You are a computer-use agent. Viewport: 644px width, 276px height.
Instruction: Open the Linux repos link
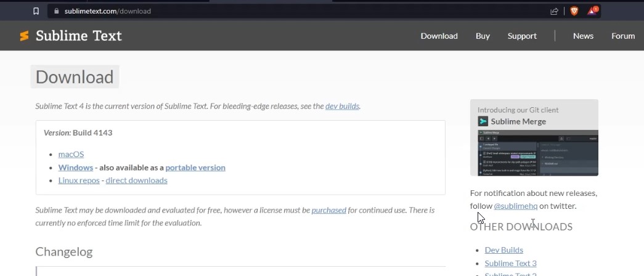[x=80, y=181]
